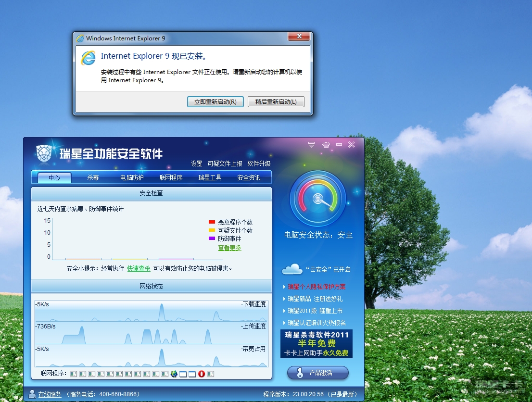
Task: Select the 瑞星工具 tab
Action: point(210,177)
